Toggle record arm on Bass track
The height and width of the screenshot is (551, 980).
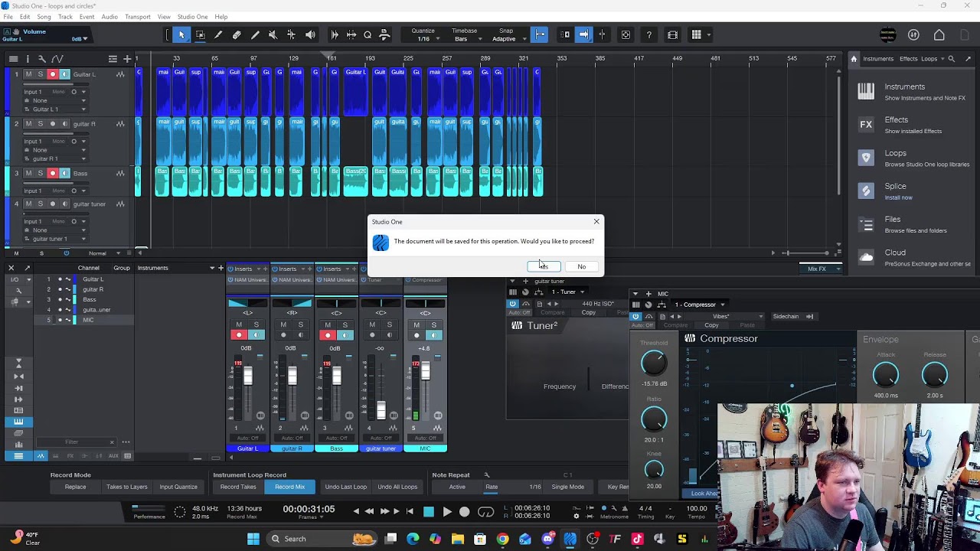tap(53, 174)
